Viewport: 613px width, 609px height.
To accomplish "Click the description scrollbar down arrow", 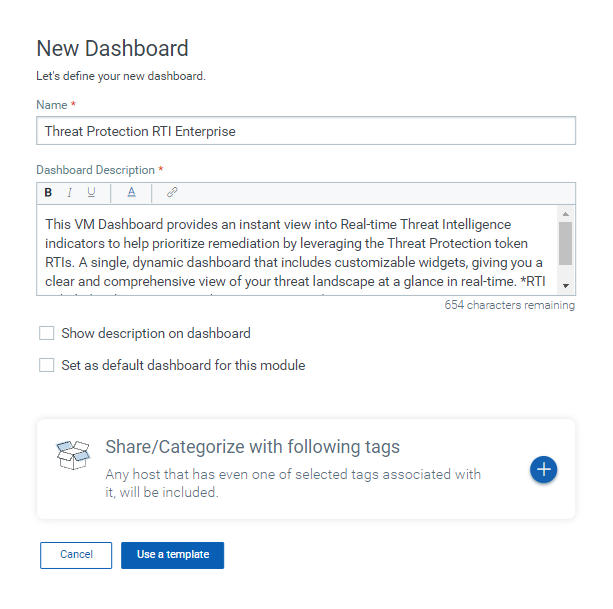I will pyautogui.click(x=565, y=286).
